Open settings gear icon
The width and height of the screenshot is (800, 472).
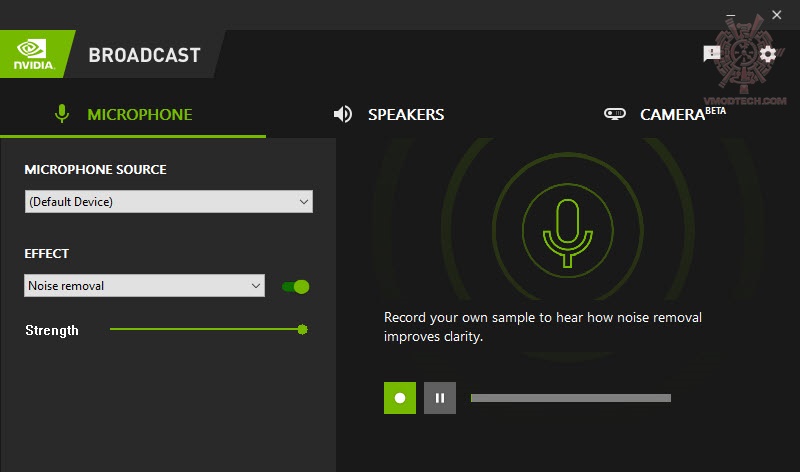pyautogui.click(x=768, y=54)
